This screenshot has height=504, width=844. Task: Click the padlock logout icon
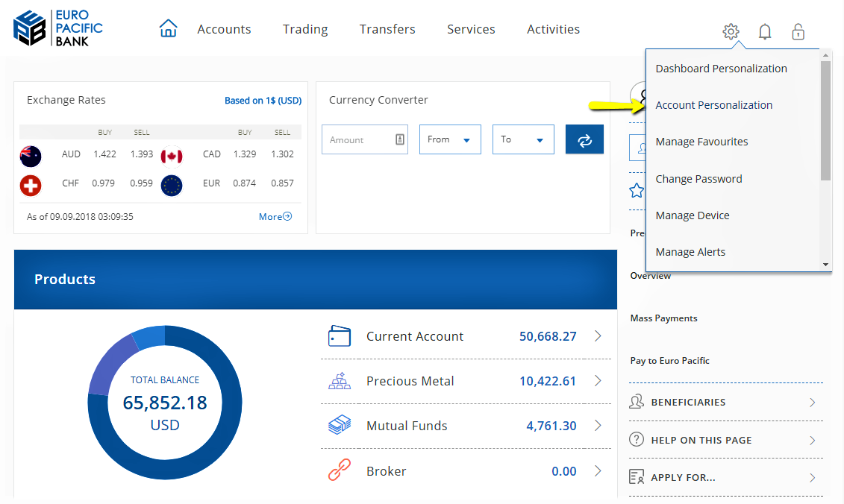[798, 32]
